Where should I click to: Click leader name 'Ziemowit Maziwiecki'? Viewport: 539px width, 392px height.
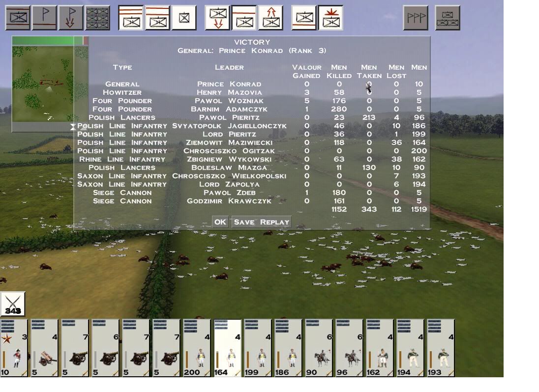[229, 142]
